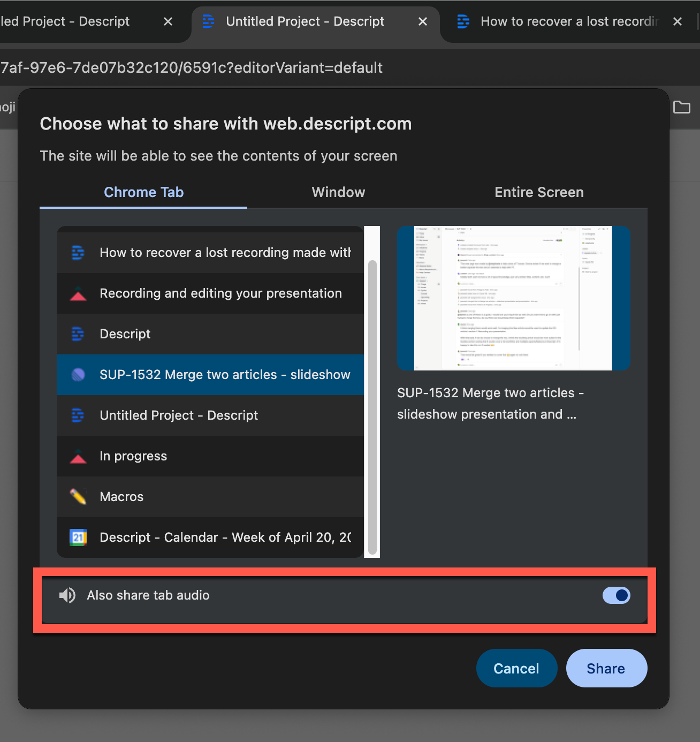Close the active Untitled Project browser tab
The width and height of the screenshot is (700, 742).
click(423, 21)
